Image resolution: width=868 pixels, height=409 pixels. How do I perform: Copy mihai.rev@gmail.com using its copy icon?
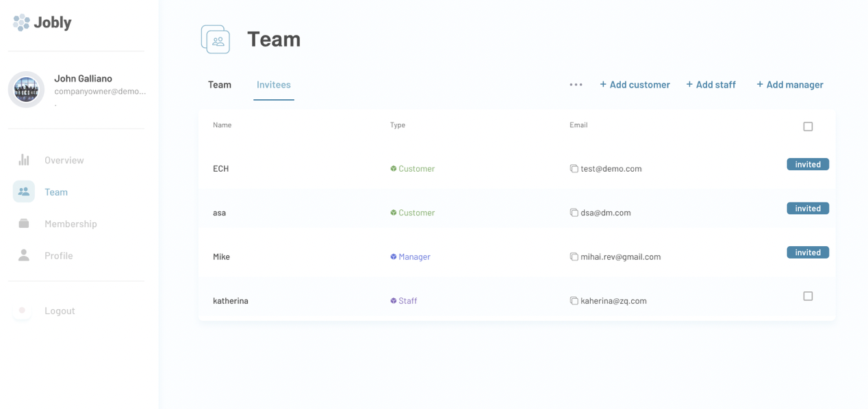(574, 256)
